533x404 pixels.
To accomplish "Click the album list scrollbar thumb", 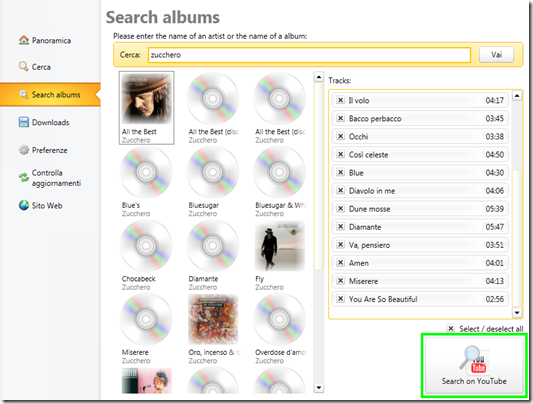I will 319,176.
